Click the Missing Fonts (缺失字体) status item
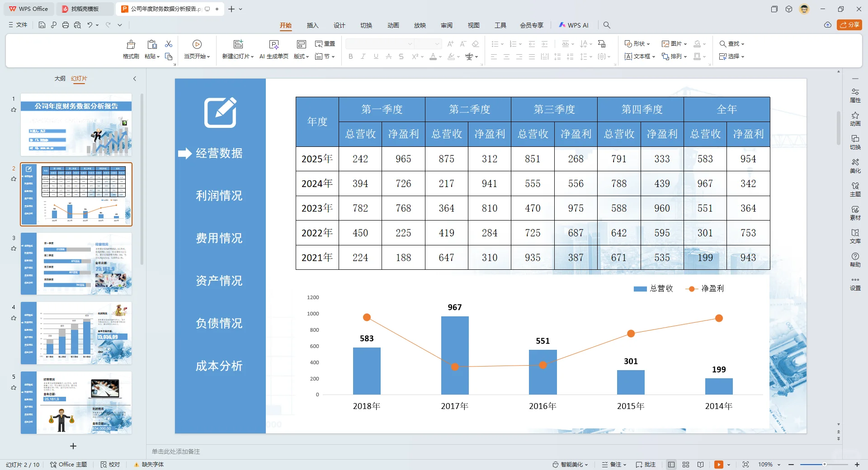This screenshot has width=868, height=470. click(x=149, y=465)
